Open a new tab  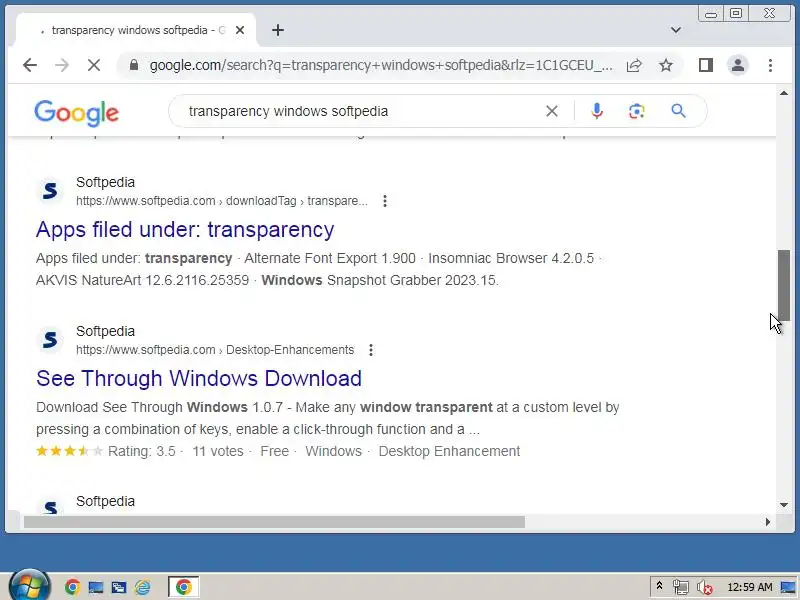278,31
